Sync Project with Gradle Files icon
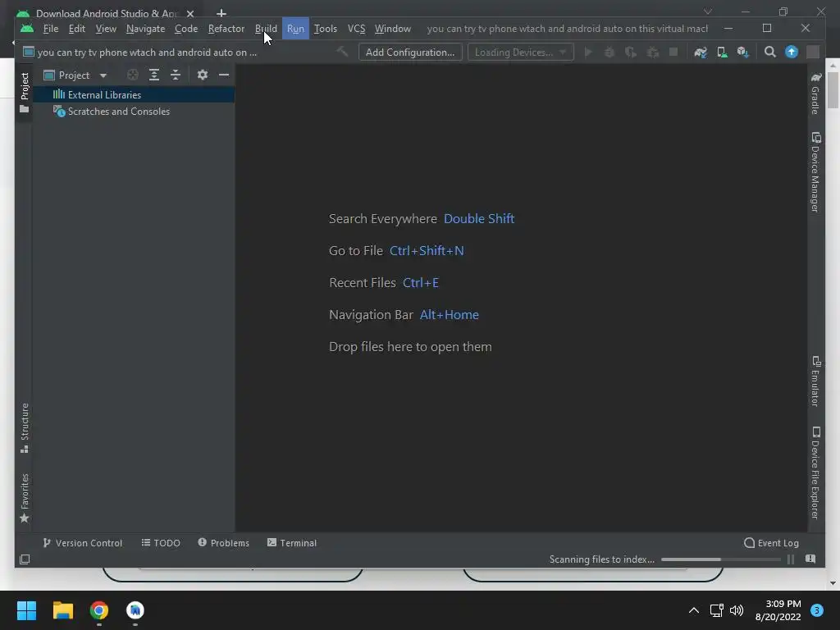The width and height of the screenshot is (840, 630). (701, 52)
